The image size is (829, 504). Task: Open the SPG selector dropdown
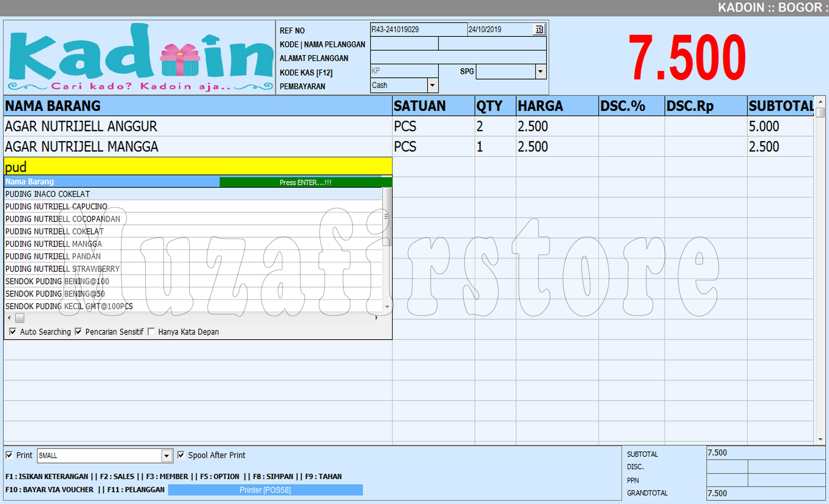click(540, 71)
